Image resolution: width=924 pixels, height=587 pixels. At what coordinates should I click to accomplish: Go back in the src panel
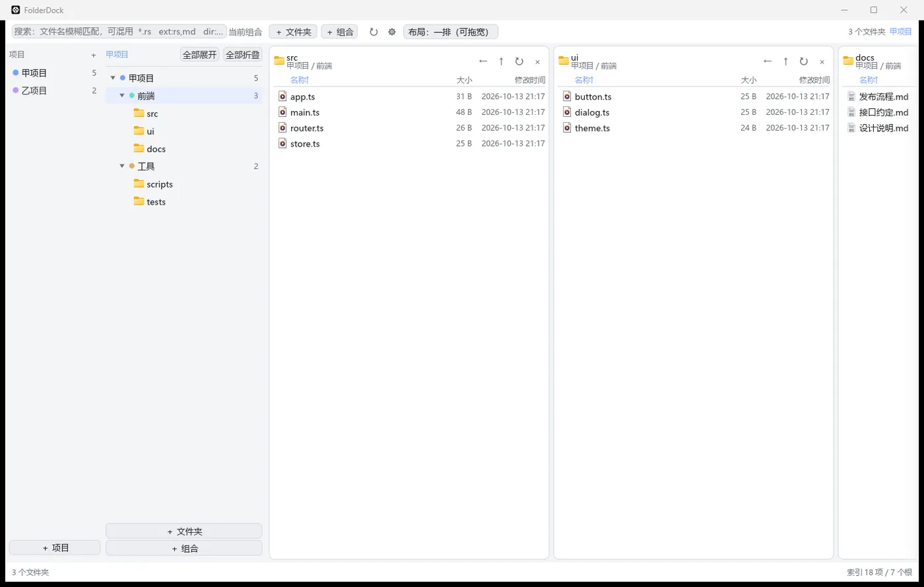483,61
